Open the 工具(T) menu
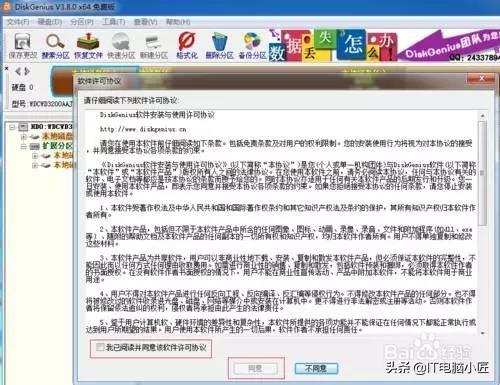Image resolution: width=500 pixels, height=385 pixels. coord(113,22)
